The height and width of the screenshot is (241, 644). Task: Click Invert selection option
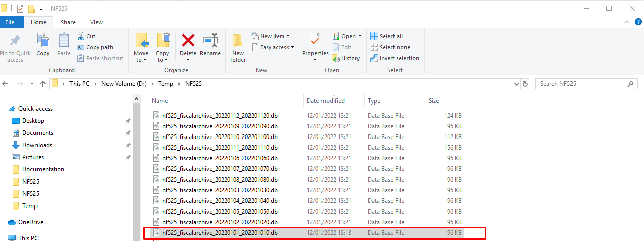tap(395, 58)
